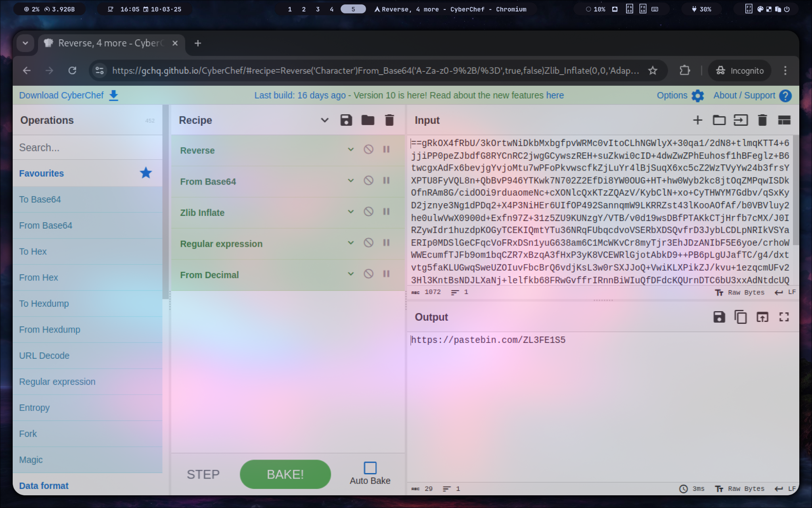View site information icon in address bar
The width and height of the screenshot is (812, 508).
[100, 71]
